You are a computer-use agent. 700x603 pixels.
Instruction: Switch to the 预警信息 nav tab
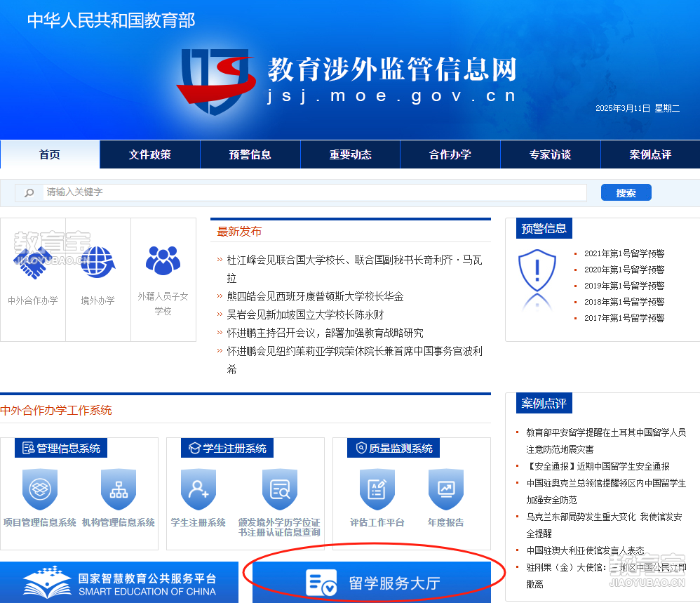click(x=250, y=154)
